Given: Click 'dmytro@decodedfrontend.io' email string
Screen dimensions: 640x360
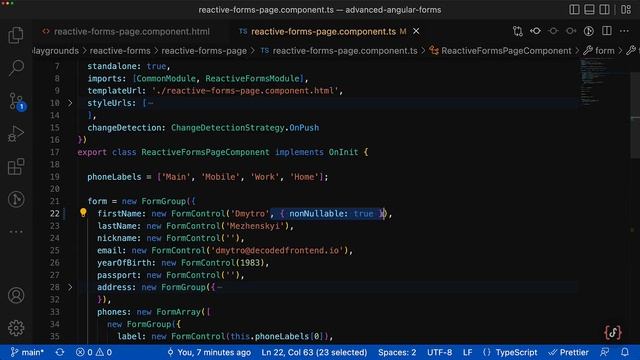Looking at the screenshot, I should [x=277, y=250].
